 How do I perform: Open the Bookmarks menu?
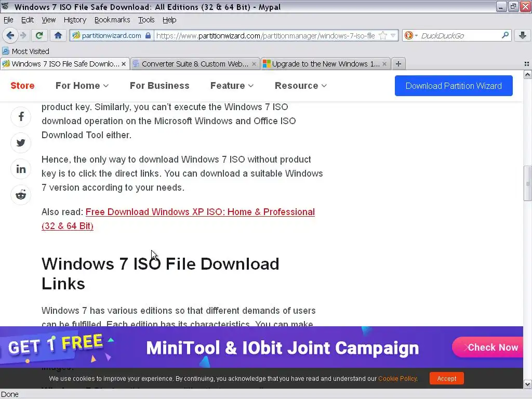(112, 20)
